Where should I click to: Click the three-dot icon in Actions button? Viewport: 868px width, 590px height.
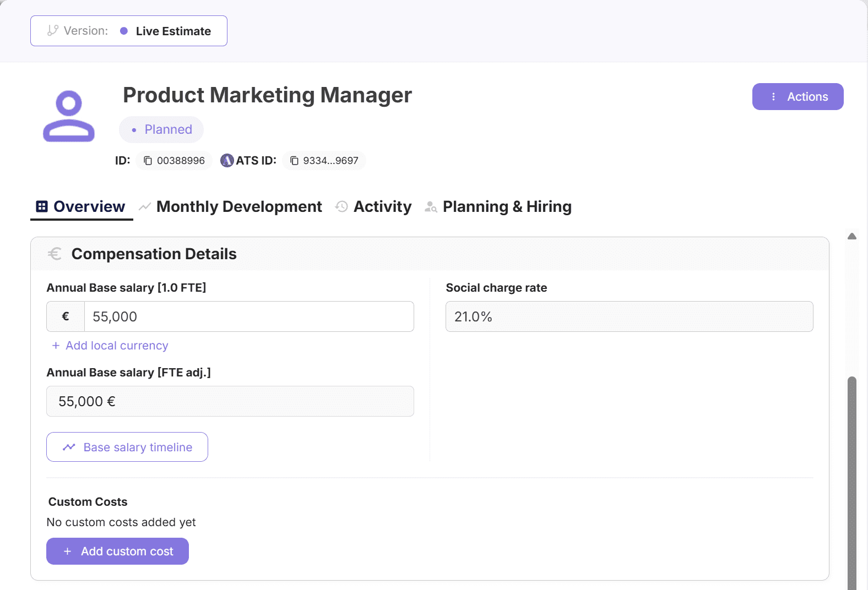pyautogui.click(x=773, y=97)
